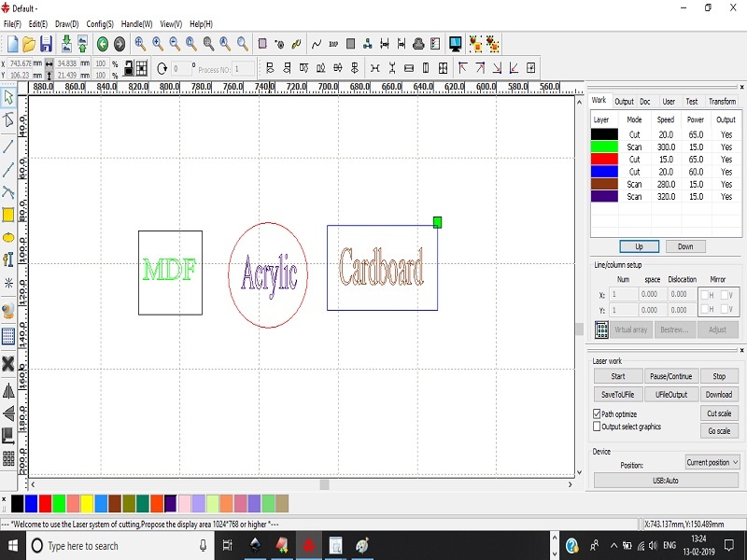Viewport: 747px width, 560px height.
Task: Open the Help(H) menu
Action: [x=201, y=24]
